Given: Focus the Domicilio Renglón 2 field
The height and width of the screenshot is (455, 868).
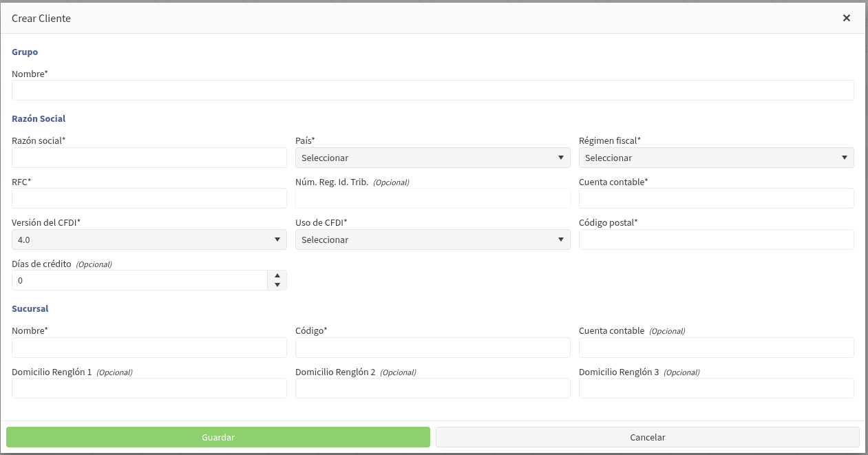Looking at the screenshot, I should point(433,388).
